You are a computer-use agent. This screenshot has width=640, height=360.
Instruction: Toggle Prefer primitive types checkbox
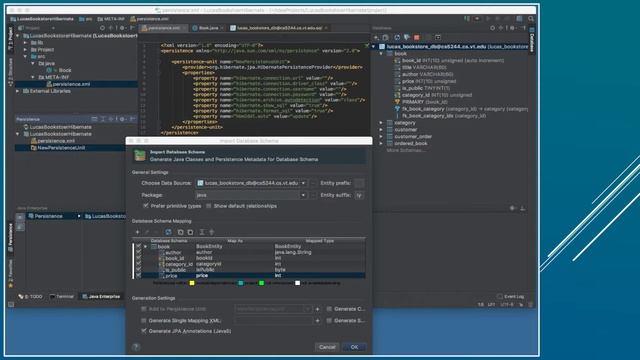(x=146, y=206)
